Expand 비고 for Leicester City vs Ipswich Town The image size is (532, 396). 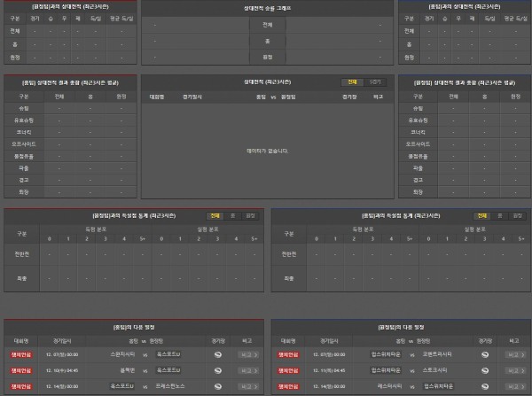point(512,386)
